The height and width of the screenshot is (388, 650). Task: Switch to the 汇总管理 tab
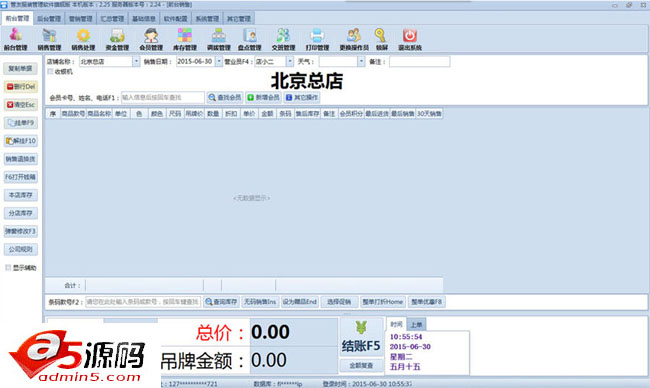click(112, 19)
